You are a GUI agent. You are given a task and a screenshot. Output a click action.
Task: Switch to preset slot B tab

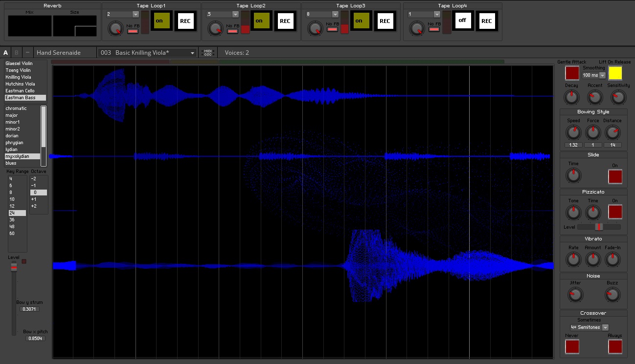click(x=16, y=52)
